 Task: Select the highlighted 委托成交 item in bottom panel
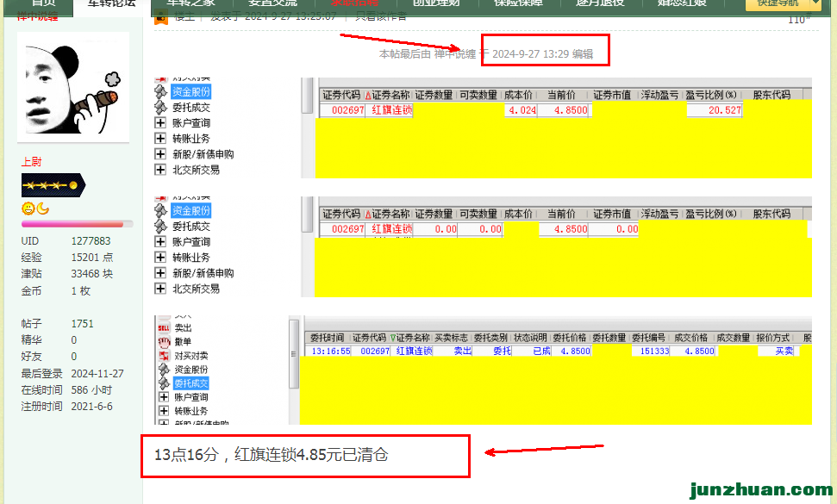191,383
